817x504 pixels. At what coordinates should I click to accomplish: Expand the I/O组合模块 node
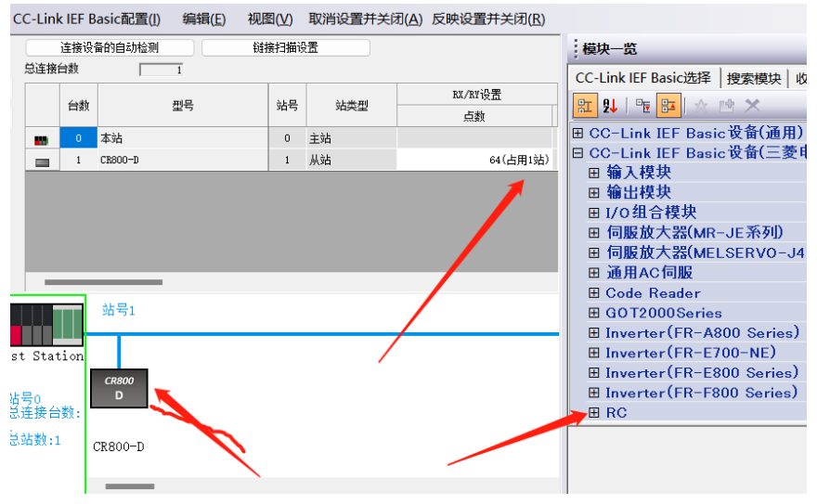pyautogui.click(x=594, y=213)
